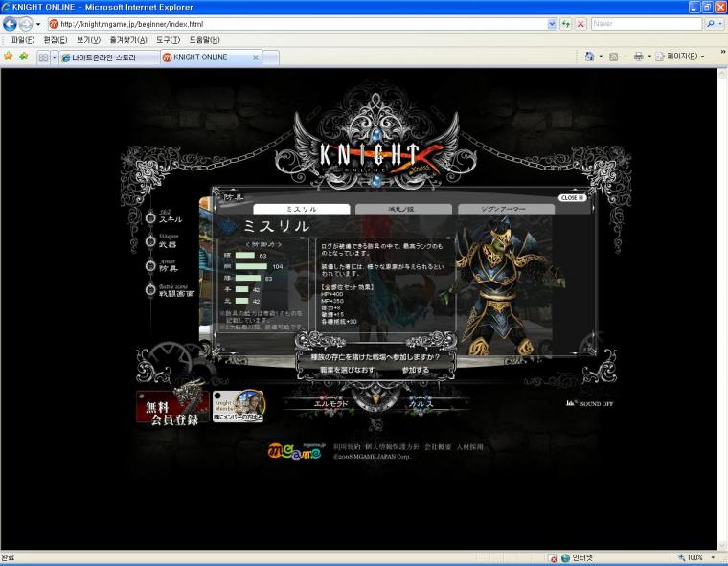Open the スキル section in side menu
728x566 pixels.
point(171,219)
